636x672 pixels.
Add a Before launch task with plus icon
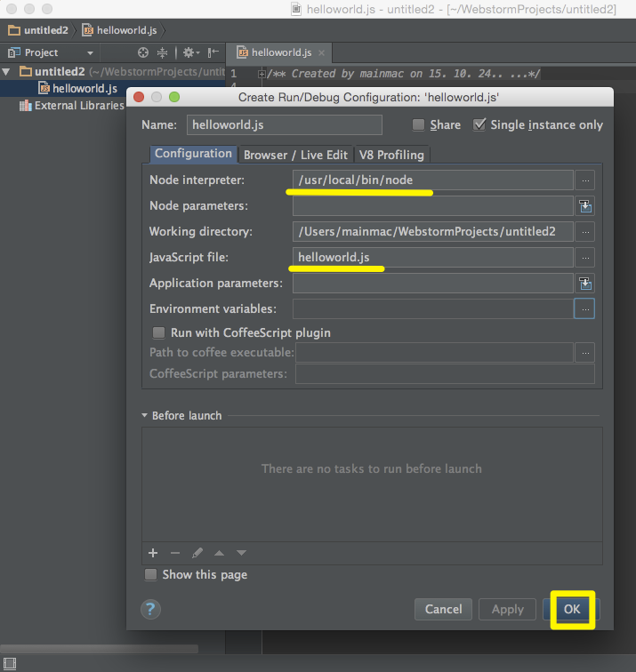tap(153, 553)
